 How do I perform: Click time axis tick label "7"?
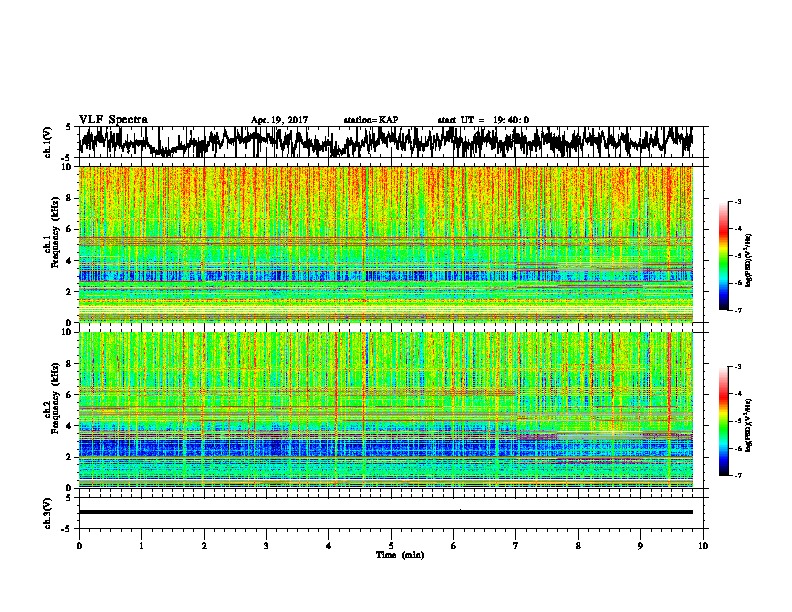(x=516, y=546)
